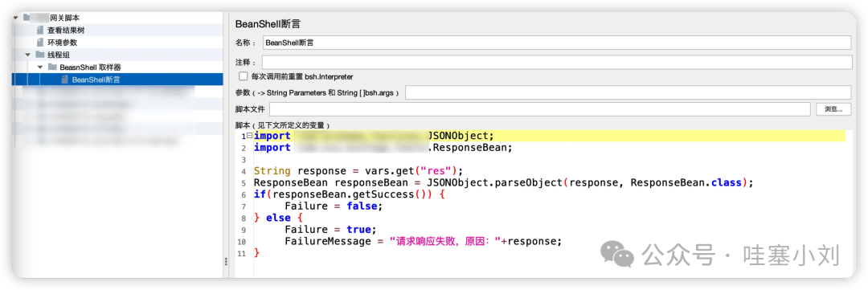868x290 pixels.
Task: Select 线程组 tree item
Action: (58, 55)
